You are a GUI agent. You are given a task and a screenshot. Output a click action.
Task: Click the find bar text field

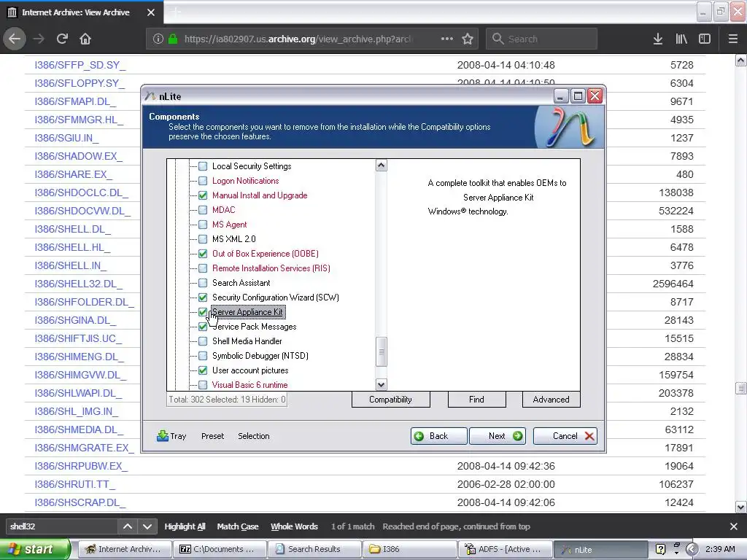[x=61, y=526]
